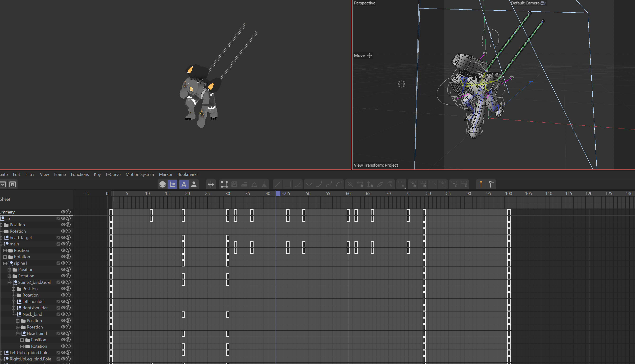Toggle eye visibility for head_target track

63,238
